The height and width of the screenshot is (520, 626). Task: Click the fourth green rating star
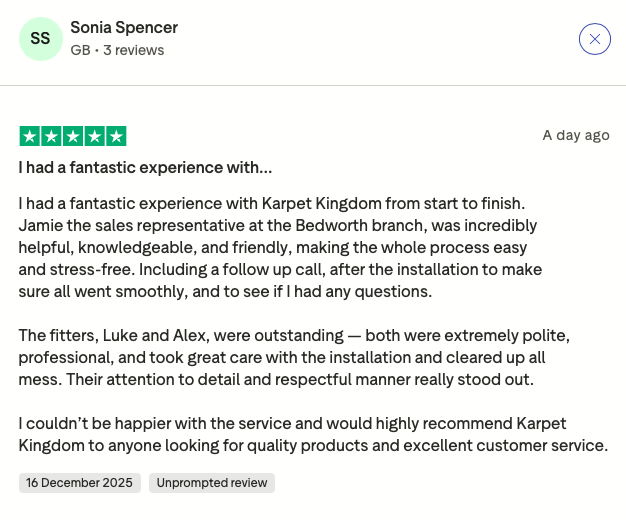tap(95, 136)
